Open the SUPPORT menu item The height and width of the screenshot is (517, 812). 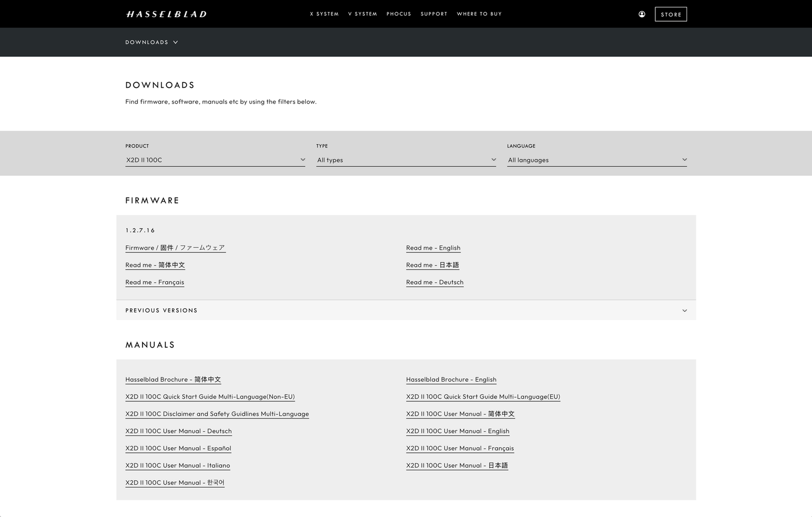(434, 13)
